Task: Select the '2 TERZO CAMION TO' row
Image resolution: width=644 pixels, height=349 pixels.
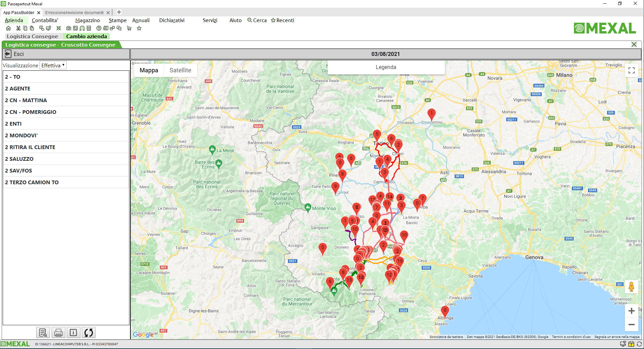Action: (66, 182)
